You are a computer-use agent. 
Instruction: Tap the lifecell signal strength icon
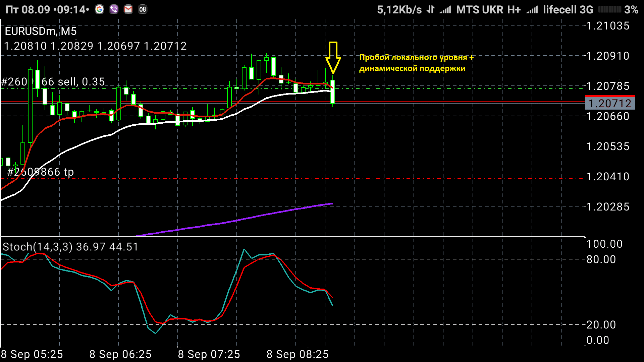coord(532,10)
